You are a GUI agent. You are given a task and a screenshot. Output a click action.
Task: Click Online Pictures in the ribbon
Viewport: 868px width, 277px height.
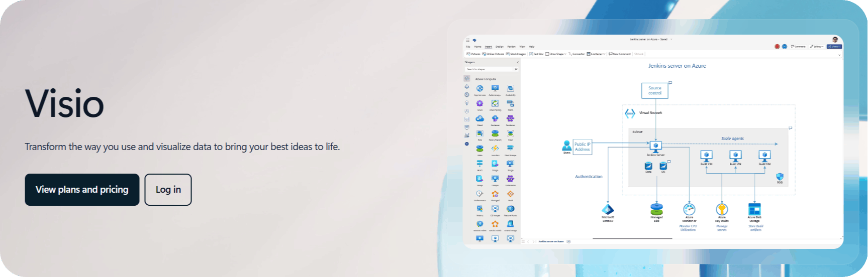click(493, 54)
